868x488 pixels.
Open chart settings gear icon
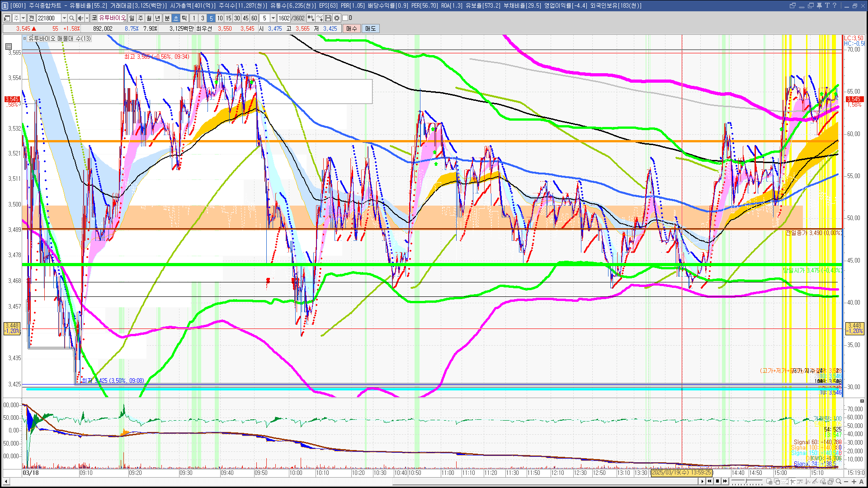coord(337,18)
